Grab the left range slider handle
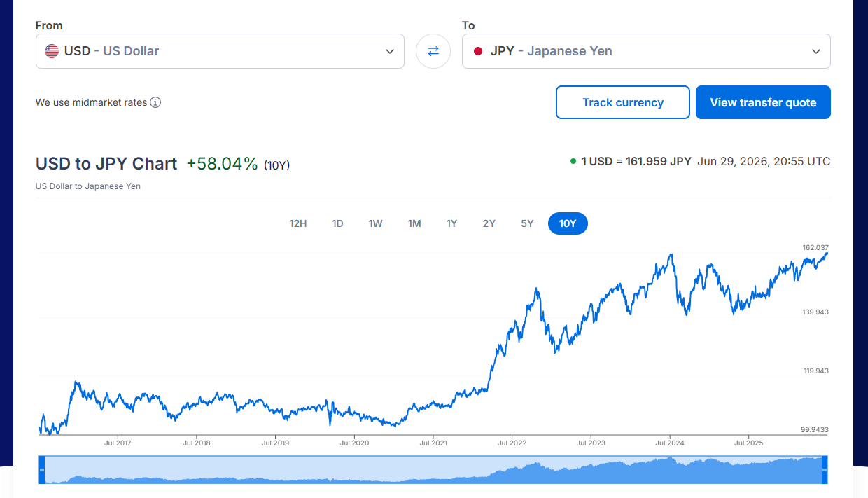The height and width of the screenshot is (498, 868). click(x=41, y=469)
